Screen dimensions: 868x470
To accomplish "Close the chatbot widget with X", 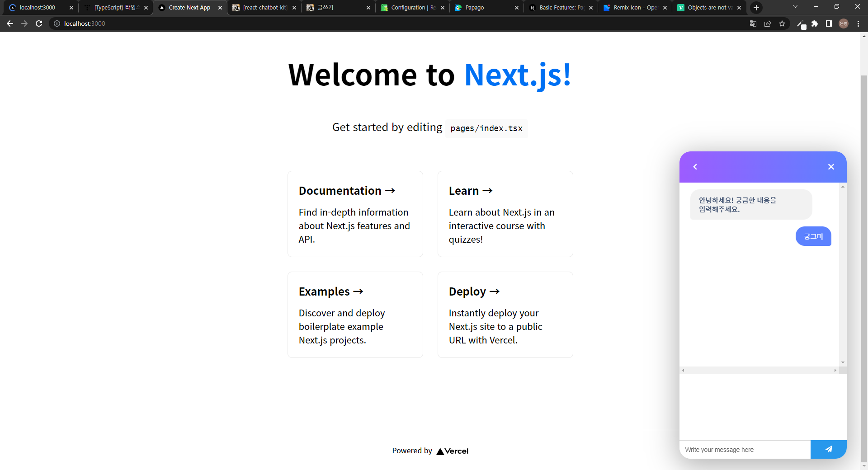I will point(831,167).
